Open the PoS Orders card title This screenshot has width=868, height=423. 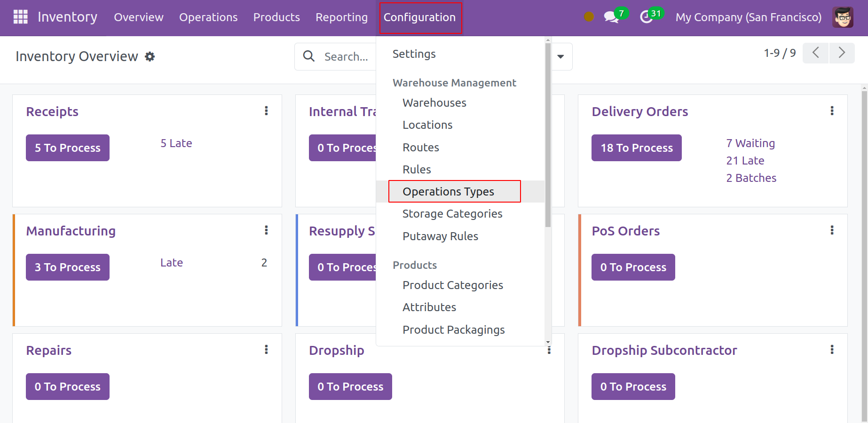[x=626, y=231]
